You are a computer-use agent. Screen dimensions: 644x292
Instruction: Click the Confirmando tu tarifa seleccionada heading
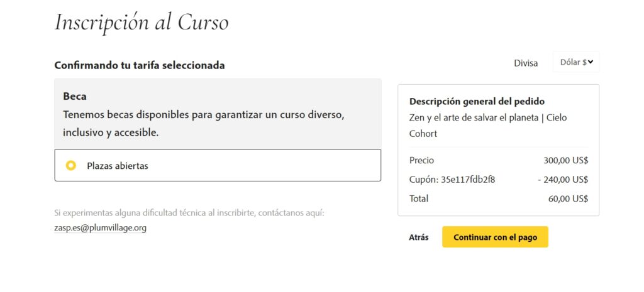(139, 65)
